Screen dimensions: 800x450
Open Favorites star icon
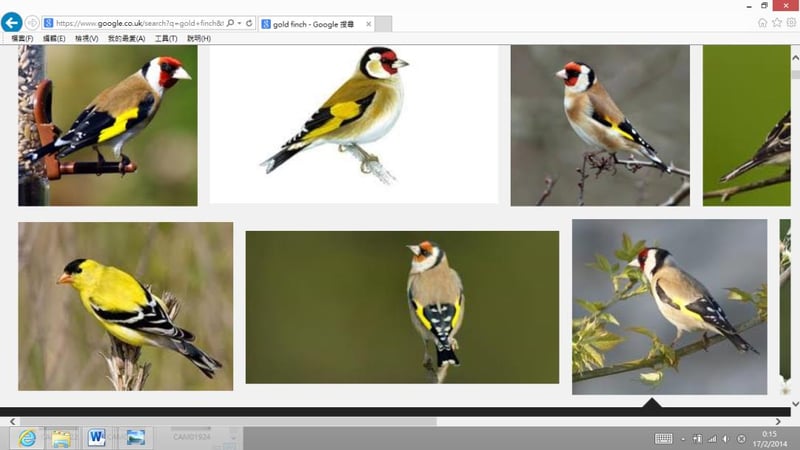click(777, 23)
